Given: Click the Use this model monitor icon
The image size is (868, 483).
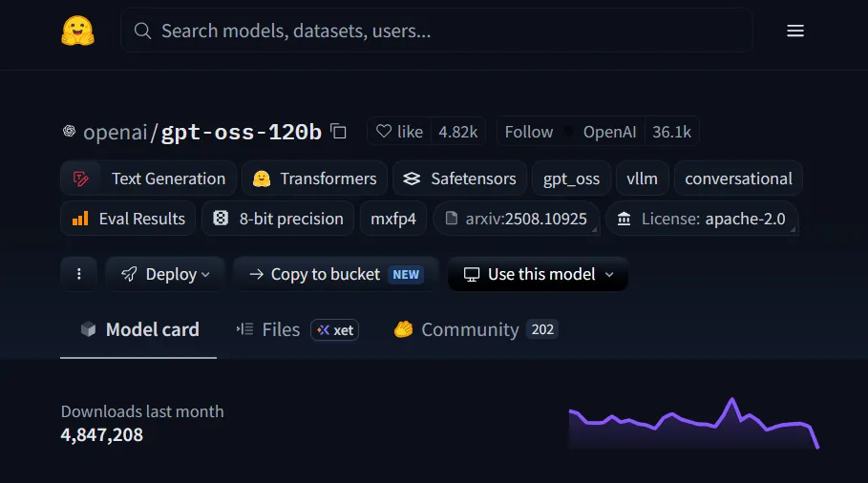Looking at the screenshot, I should tap(472, 274).
